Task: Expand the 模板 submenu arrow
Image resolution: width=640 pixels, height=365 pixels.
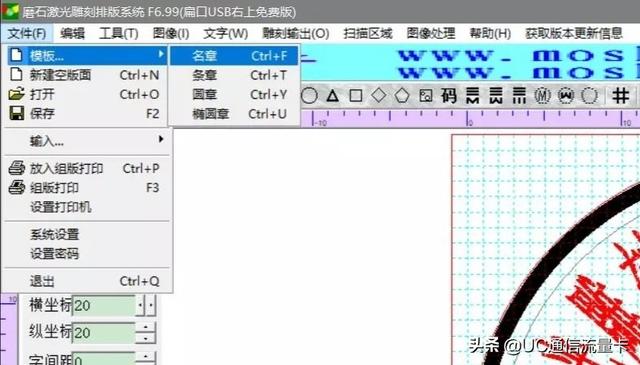Action: click(161, 54)
